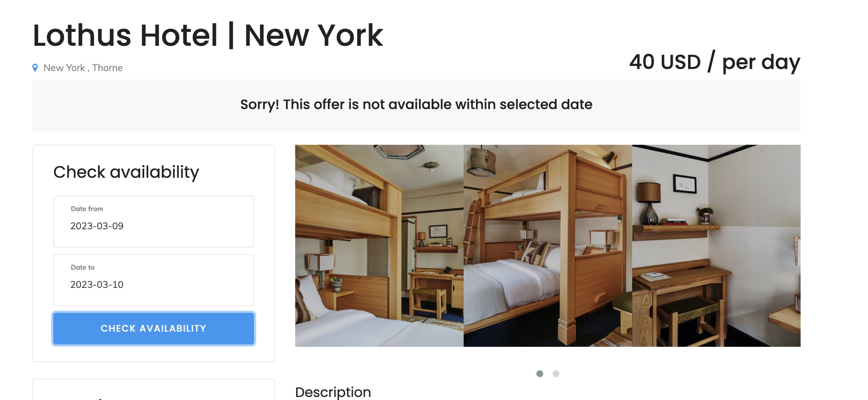Select the first carousel dot indicator
Screen dimensions: 868x400
540,374
